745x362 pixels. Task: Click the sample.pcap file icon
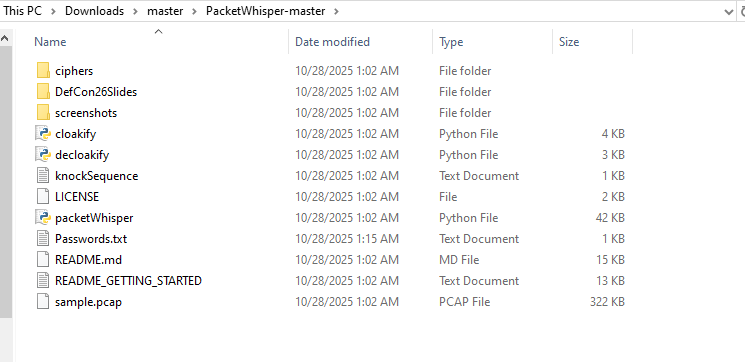pos(43,302)
